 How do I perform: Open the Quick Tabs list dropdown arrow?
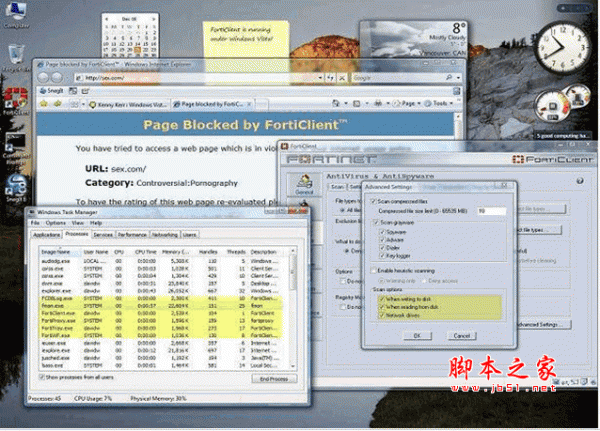pos(83,104)
